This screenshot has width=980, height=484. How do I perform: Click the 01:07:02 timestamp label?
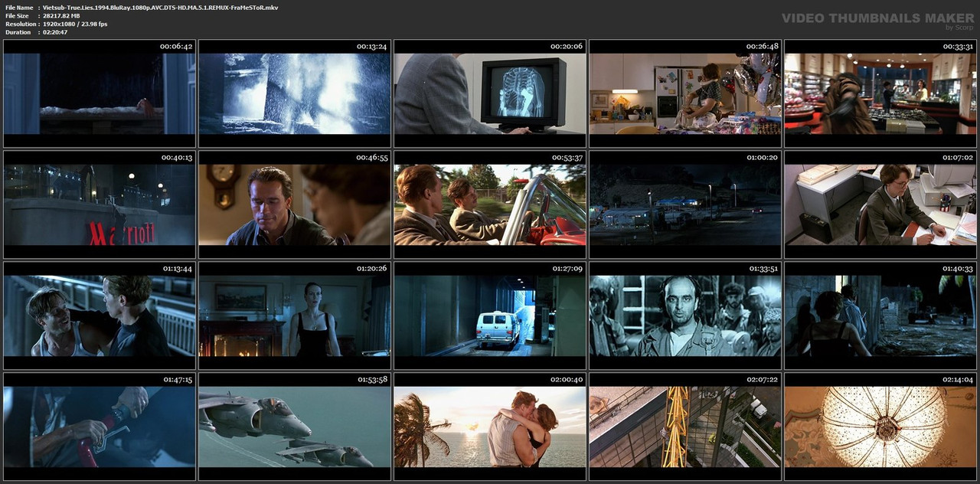point(956,158)
